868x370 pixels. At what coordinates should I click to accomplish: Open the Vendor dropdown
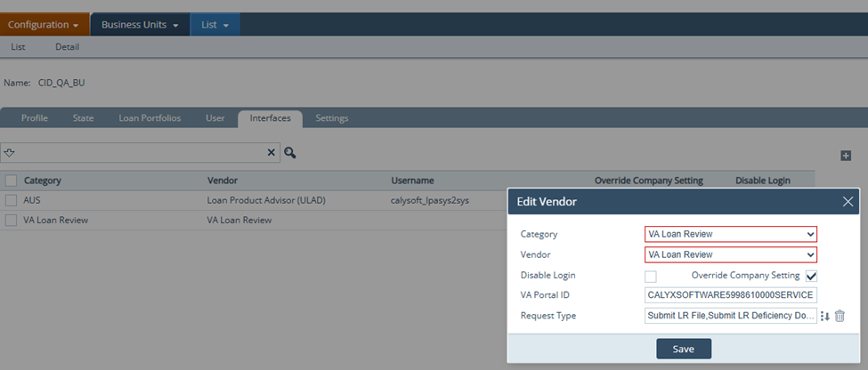(x=730, y=254)
